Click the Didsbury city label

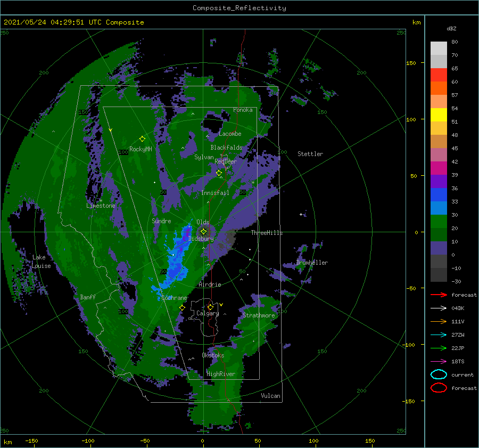[x=201, y=239]
